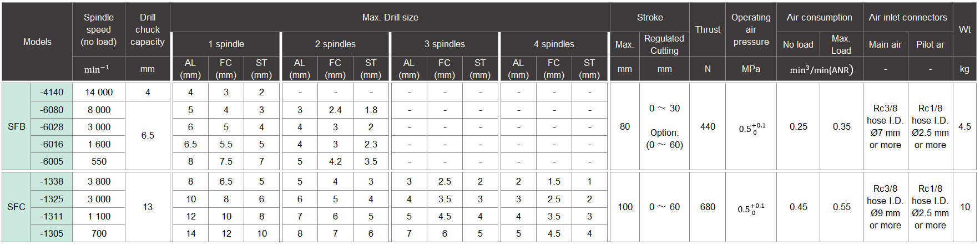The width and height of the screenshot is (980, 245).
Task: Click the 1 spindle subheader
Action: click(x=226, y=44)
